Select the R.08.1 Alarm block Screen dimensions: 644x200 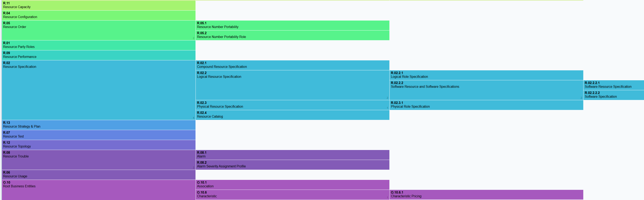pyautogui.click(x=292, y=155)
